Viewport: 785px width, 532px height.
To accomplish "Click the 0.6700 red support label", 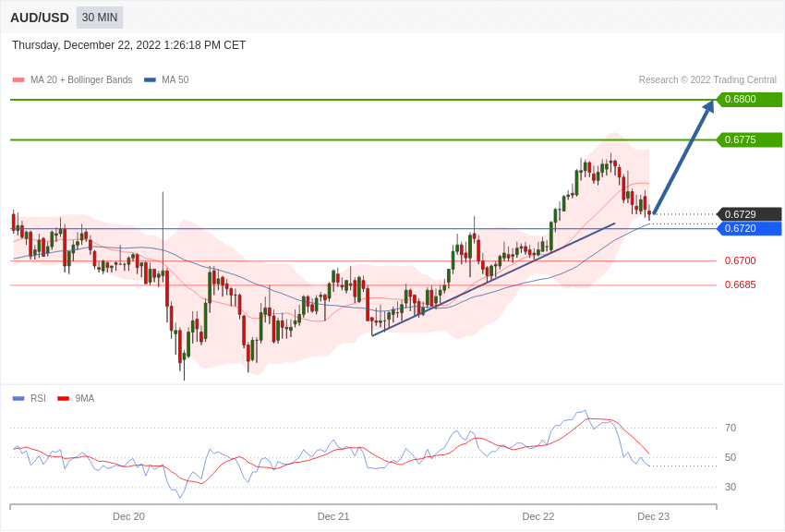I will coord(741,260).
